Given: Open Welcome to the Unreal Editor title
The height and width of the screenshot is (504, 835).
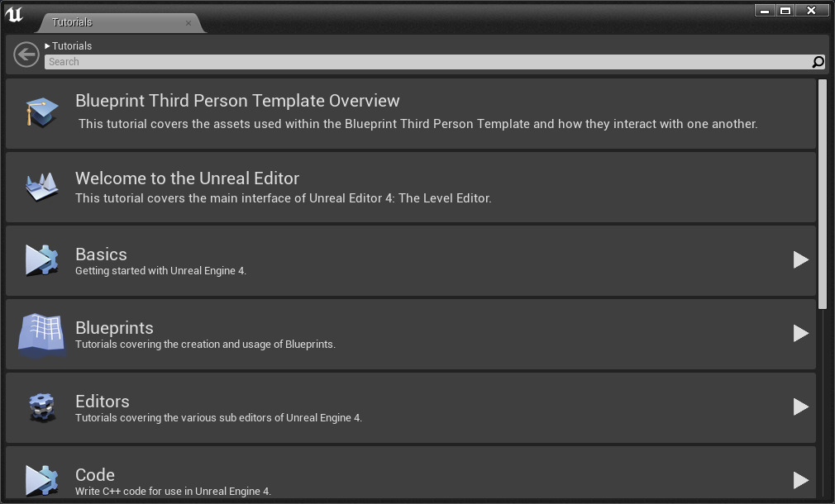Looking at the screenshot, I should [187, 178].
